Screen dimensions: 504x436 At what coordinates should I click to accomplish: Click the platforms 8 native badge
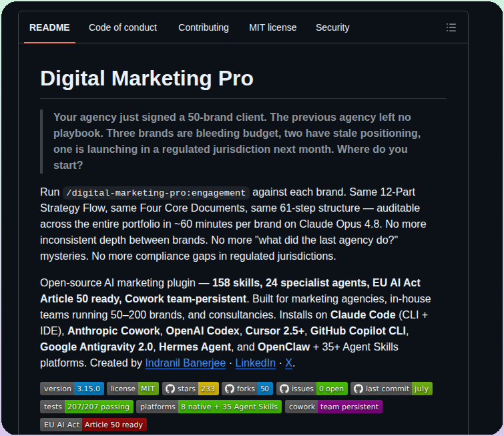[x=209, y=407]
